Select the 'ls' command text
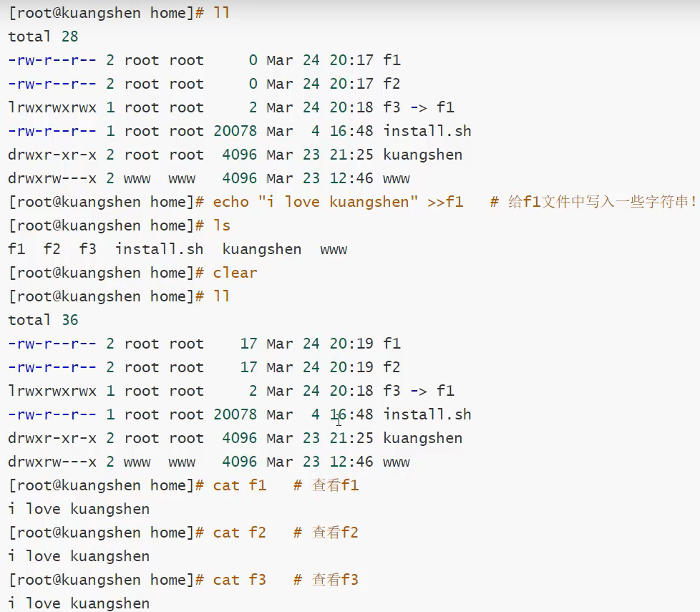The width and height of the screenshot is (700, 612). tap(221, 225)
